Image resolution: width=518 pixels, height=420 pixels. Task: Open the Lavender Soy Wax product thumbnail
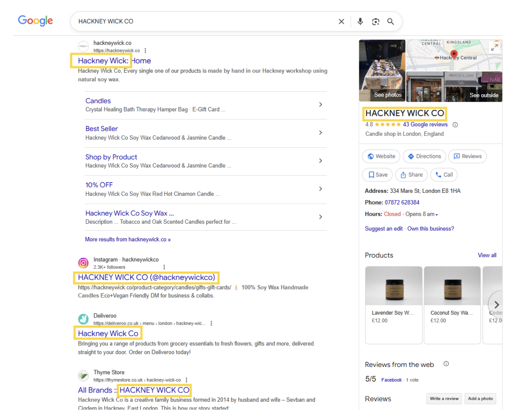[393, 286]
